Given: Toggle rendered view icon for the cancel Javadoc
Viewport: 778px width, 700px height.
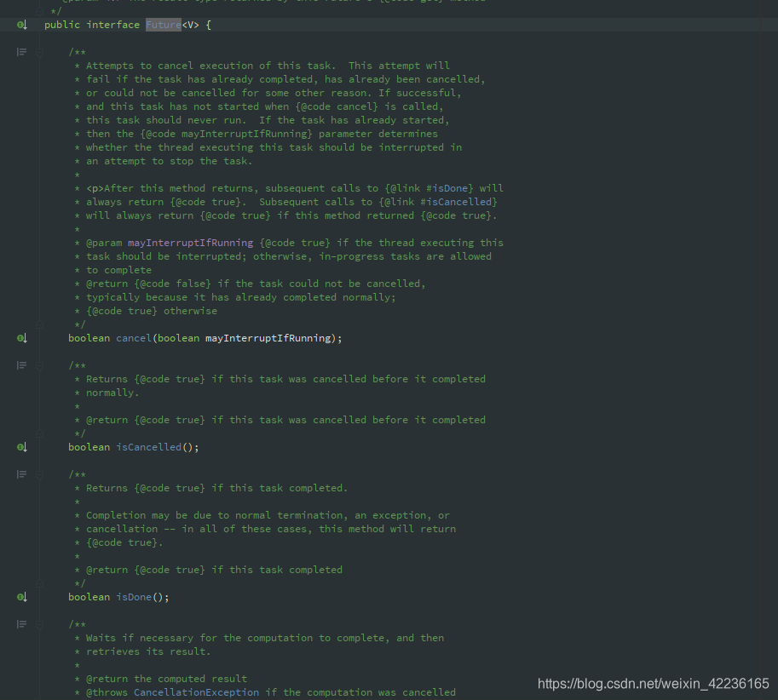Looking at the screenshot, I should tap(21, 52).
